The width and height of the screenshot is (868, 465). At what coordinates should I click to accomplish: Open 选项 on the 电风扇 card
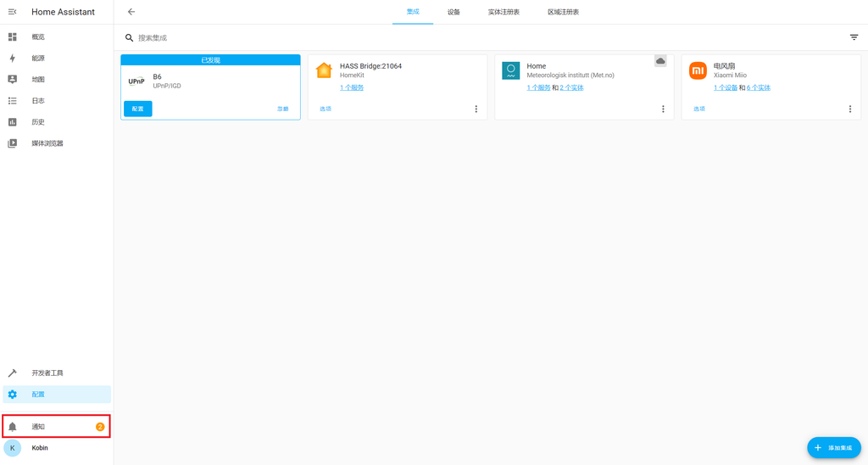[x=699, y=109]
